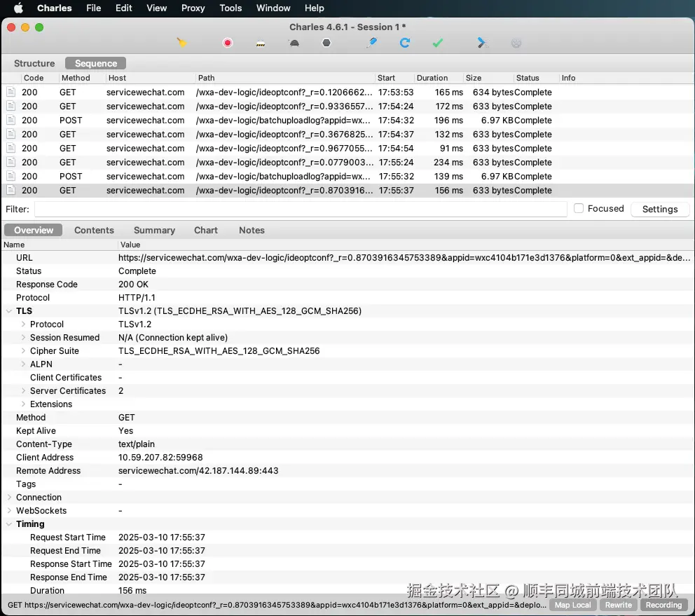Screen dimensions: 695x616
Task: Open the Charles menu
Action: click(x=54, y=8)
